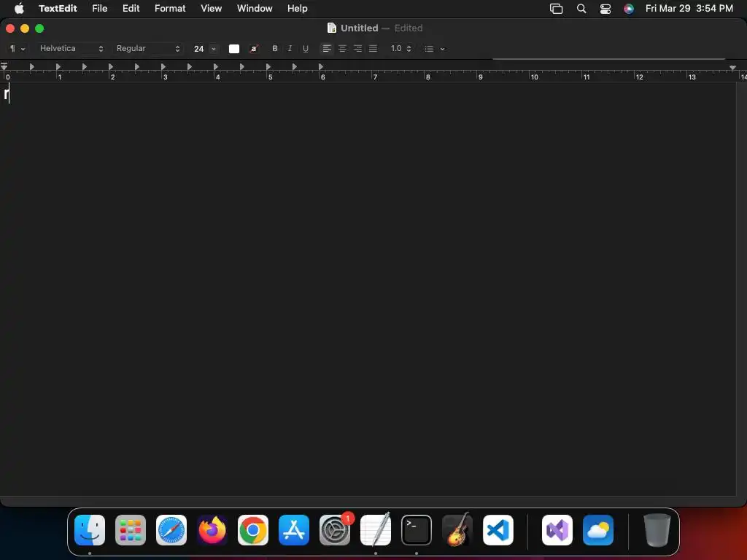The width and height of the screenshot is (747, 560).
Task: Open the text background color swatch
Action: [x=254, y=49]
